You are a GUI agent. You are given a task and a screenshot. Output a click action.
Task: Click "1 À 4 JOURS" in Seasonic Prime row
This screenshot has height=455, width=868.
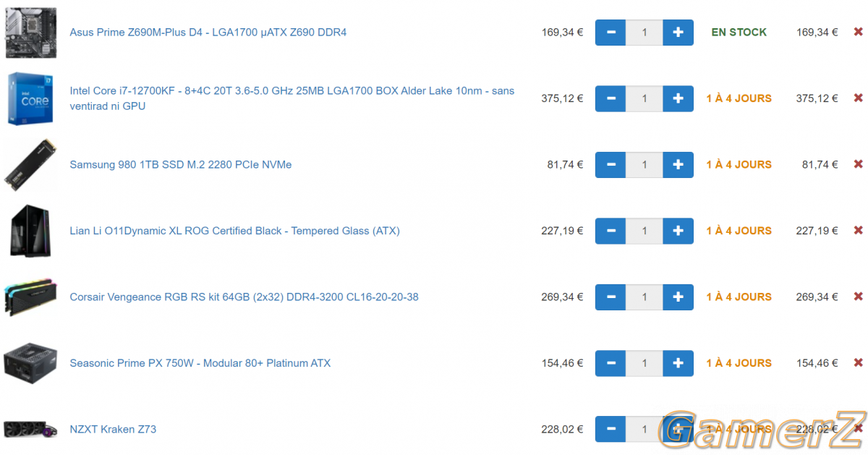739,363
